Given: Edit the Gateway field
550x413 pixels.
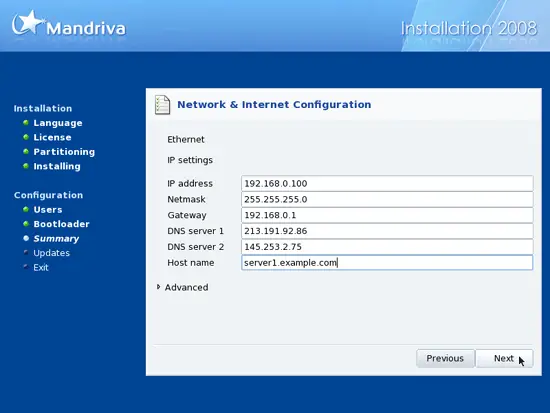Looking at the screenshot, I should [x=387, y=215].
